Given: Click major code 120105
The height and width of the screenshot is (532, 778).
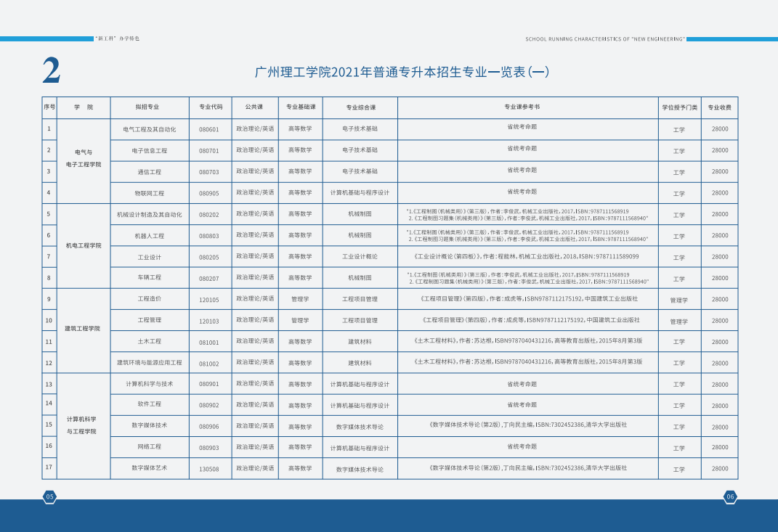Looking at the screenshot, I should pos(209,300).
